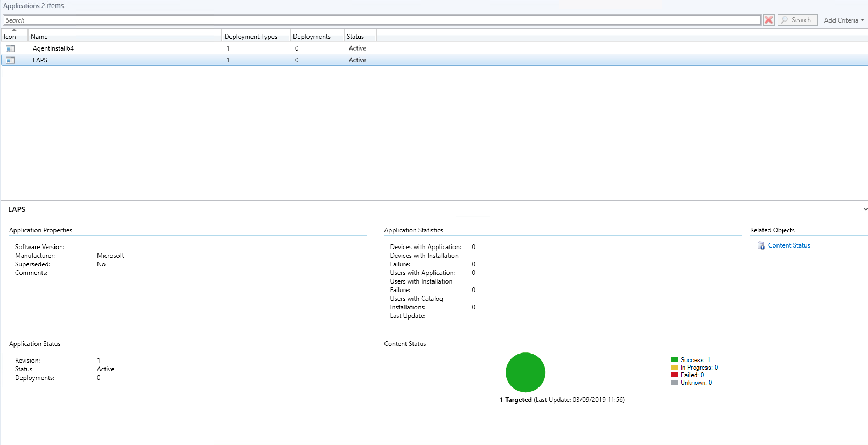Image resolution: width=868 pixels, height=445 pixels.
Task: Click the red Failed legend swatch
Action: [674, 375]
